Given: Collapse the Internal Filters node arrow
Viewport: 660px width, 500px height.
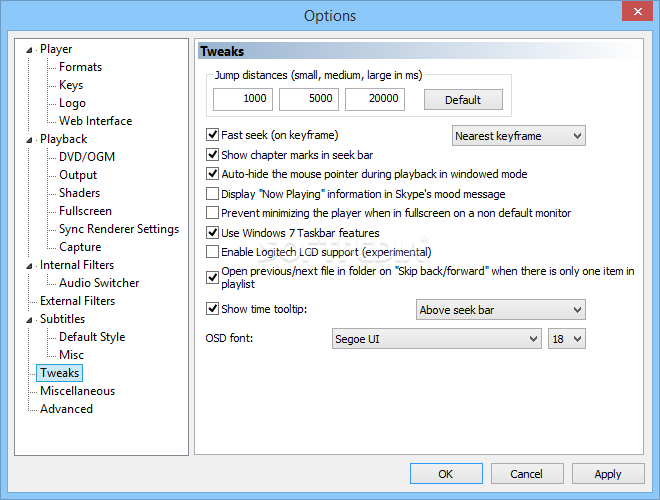Looking at the screenshot, I should click(29, 266).
